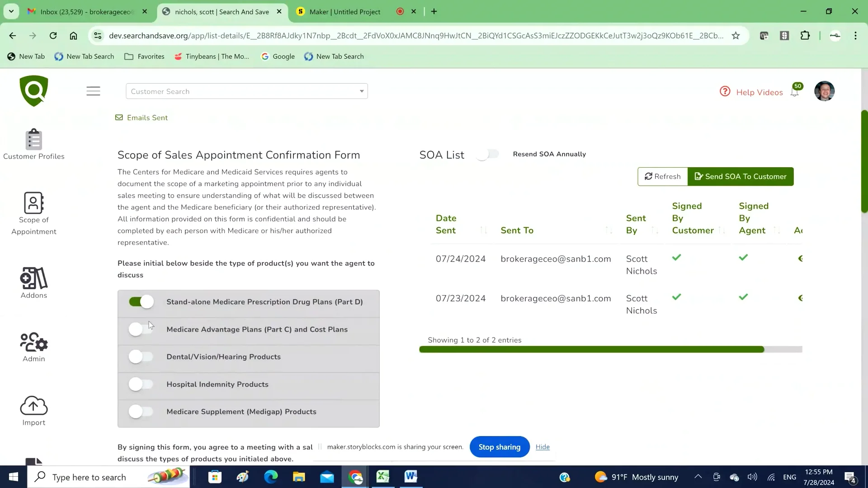Open Customer Profiles sidebar icon

pos(34,140)
